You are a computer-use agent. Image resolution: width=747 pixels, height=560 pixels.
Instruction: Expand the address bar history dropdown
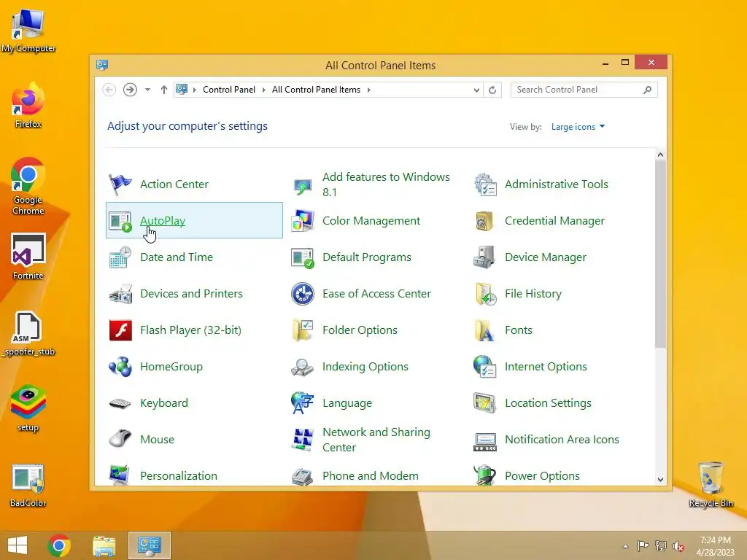tap(476, 90)
